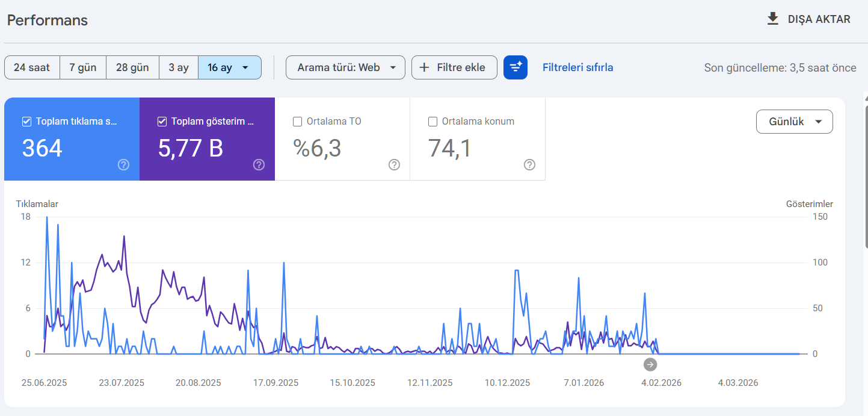Viewport: 868px width, 416px height.
Task: Click the download icon beside DIŞA AKTAR
Action: pyautogui.click(x=773, y=19)
